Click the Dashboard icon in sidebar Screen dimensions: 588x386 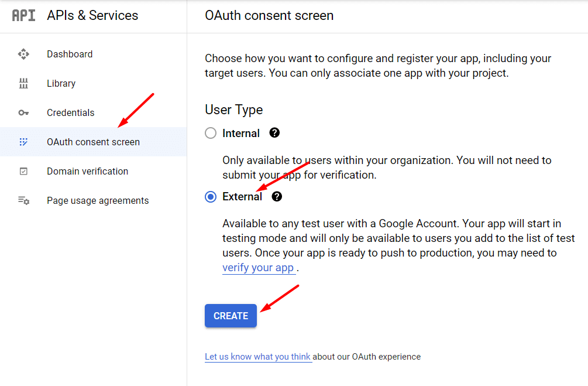coord(23,54)
